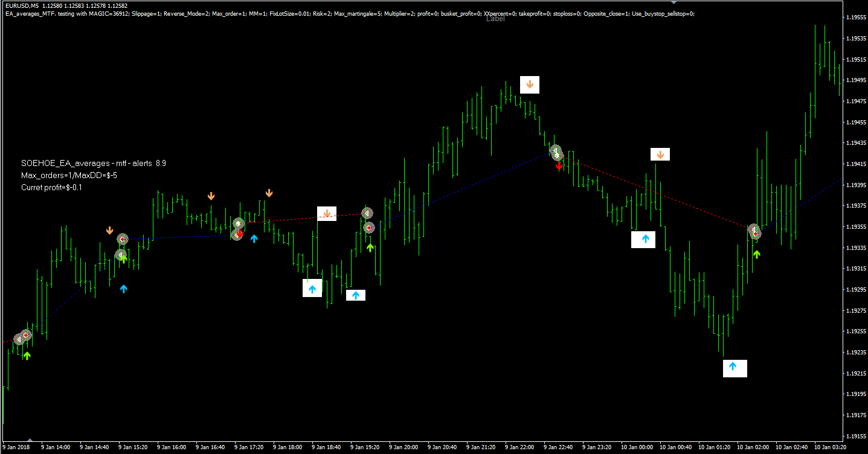The image size is (868, 454).
Task: Select the Max_orders=1/MaxDD=$-5 label
Action: (69, 176)
